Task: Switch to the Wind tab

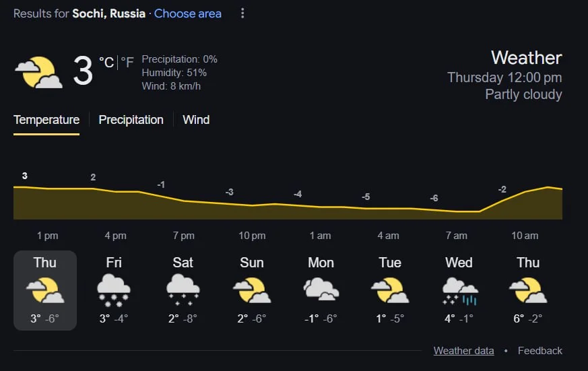Action: 196,120
